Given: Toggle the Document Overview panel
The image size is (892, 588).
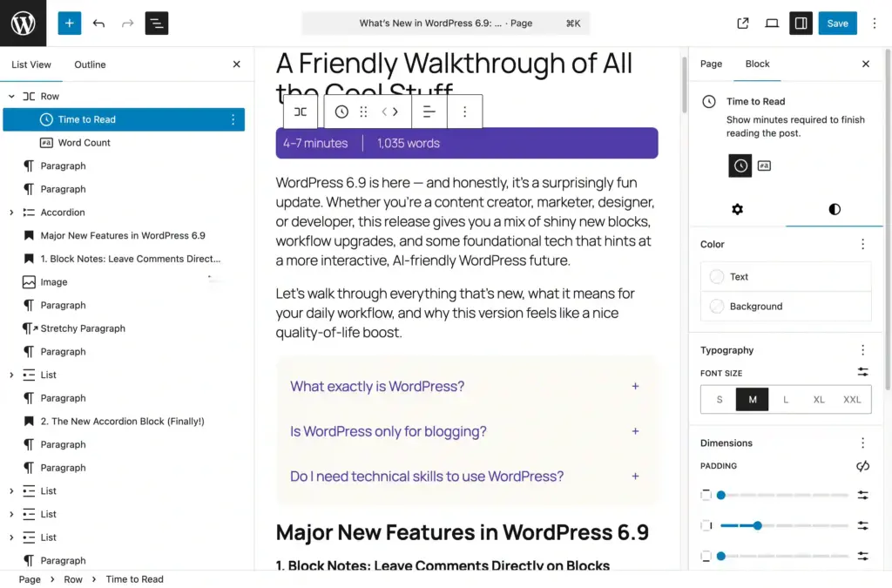Looking at the screenshot, I should pos(157,23).
